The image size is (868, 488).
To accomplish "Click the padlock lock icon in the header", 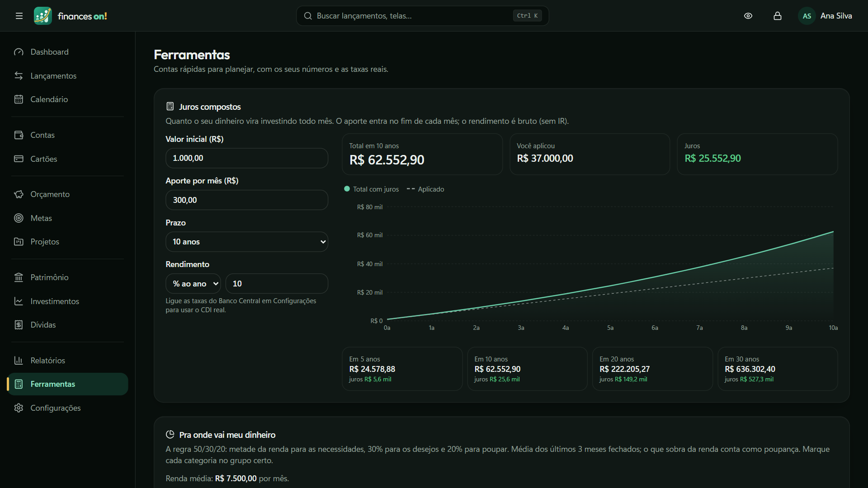I will pyautogui.click(x=778, y=16).
